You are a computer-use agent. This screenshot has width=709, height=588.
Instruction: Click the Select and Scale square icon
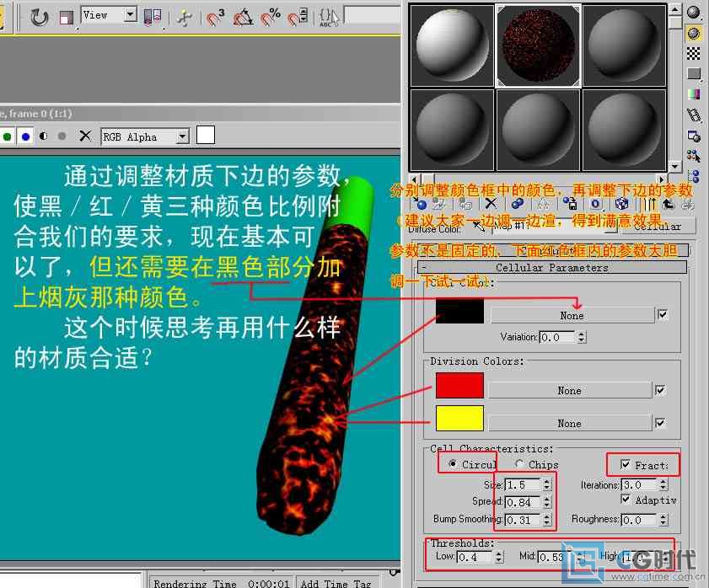(67, 18)
